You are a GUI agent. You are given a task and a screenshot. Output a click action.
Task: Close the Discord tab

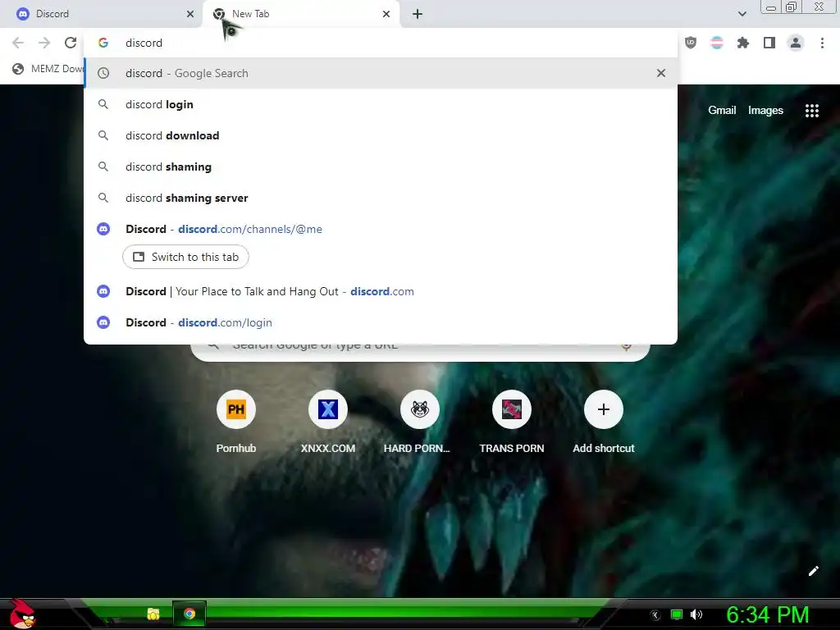190,14
